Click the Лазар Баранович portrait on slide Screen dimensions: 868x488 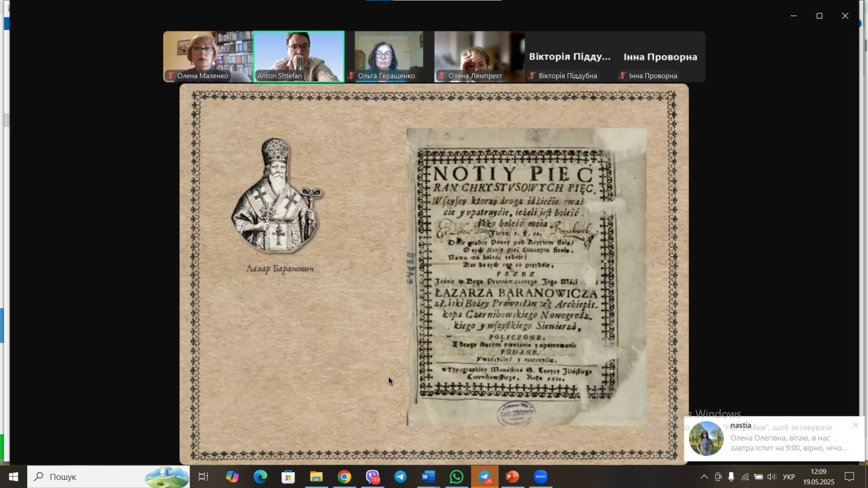tap(277, 195)
